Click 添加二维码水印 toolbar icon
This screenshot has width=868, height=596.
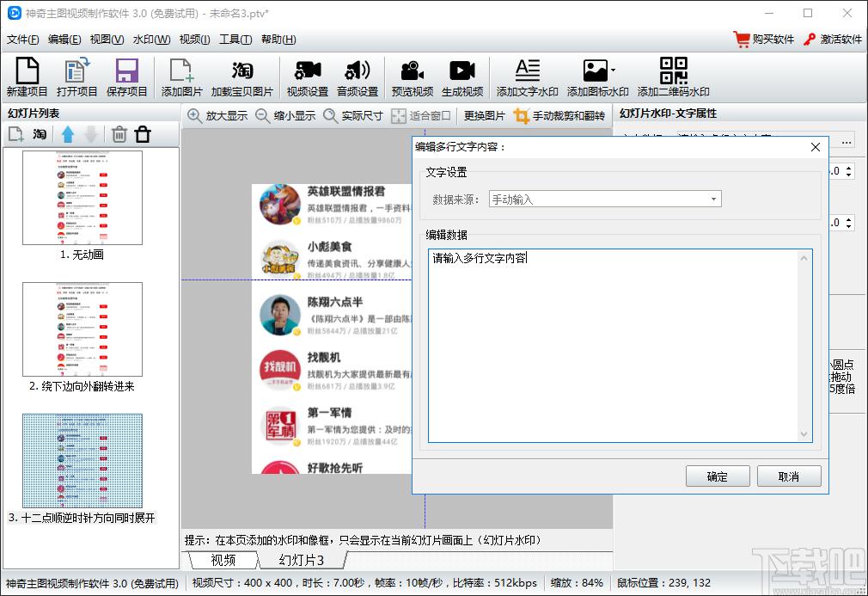[x=673, y=77]
